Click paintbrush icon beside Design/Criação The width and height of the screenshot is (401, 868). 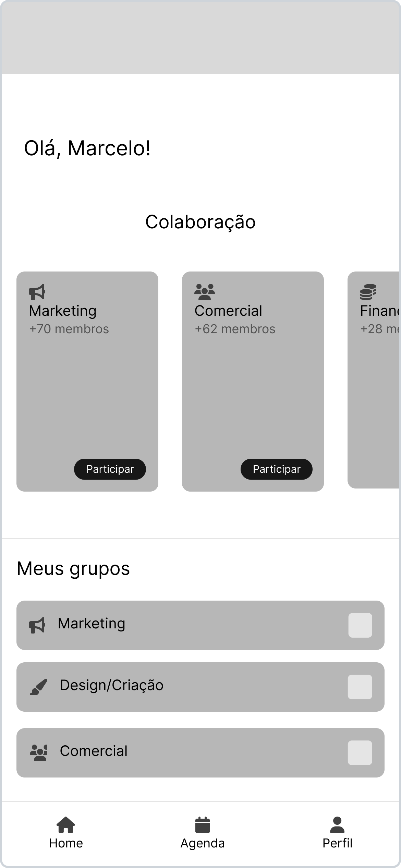38,687
